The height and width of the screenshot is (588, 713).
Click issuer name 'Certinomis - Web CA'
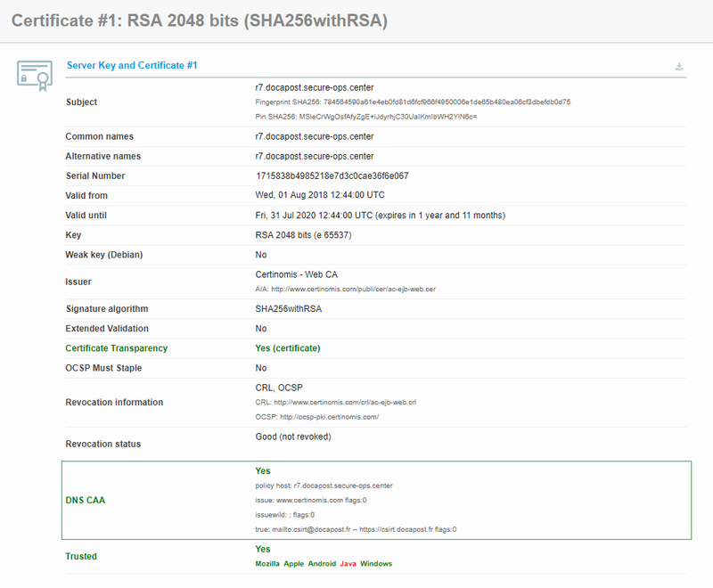point(297,274)
